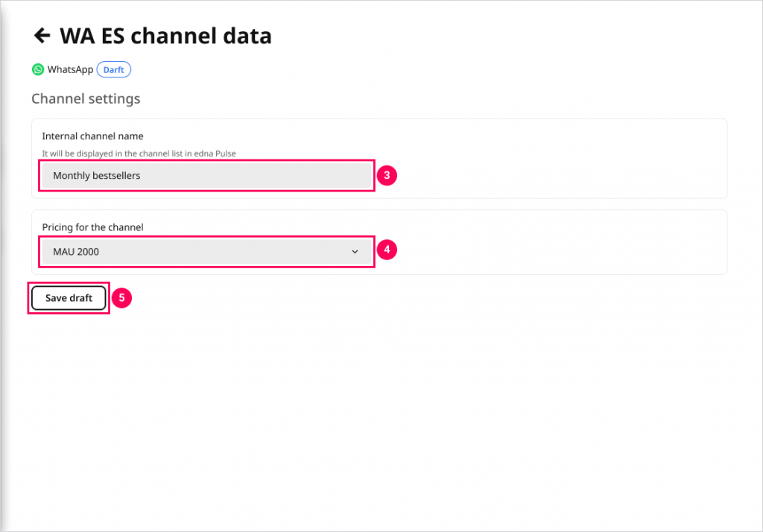This screenshot has height=532, width=763.
Task: Click the pink step marker numbered 5
Action: tap(122, 298)
